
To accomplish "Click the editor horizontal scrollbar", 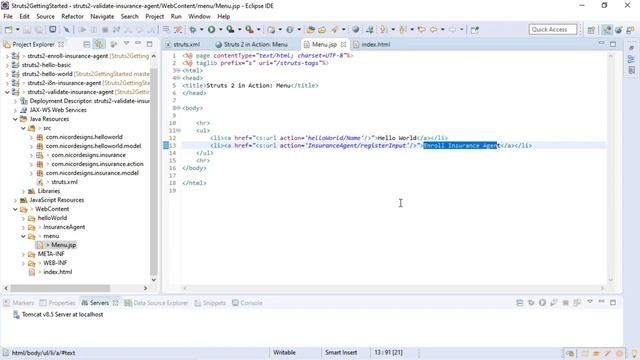I will pos(393,288).
